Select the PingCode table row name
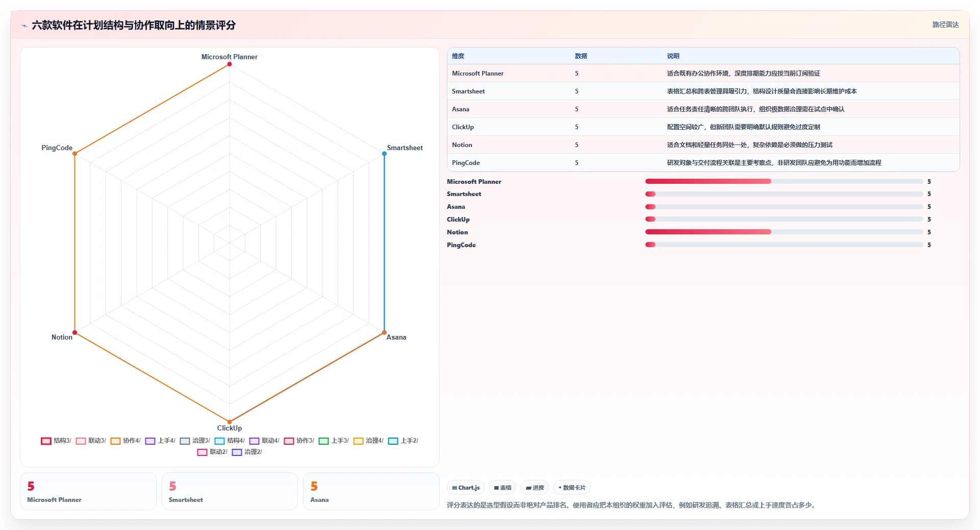Viewport: 980px width, 530px height. tap(466, 163)
